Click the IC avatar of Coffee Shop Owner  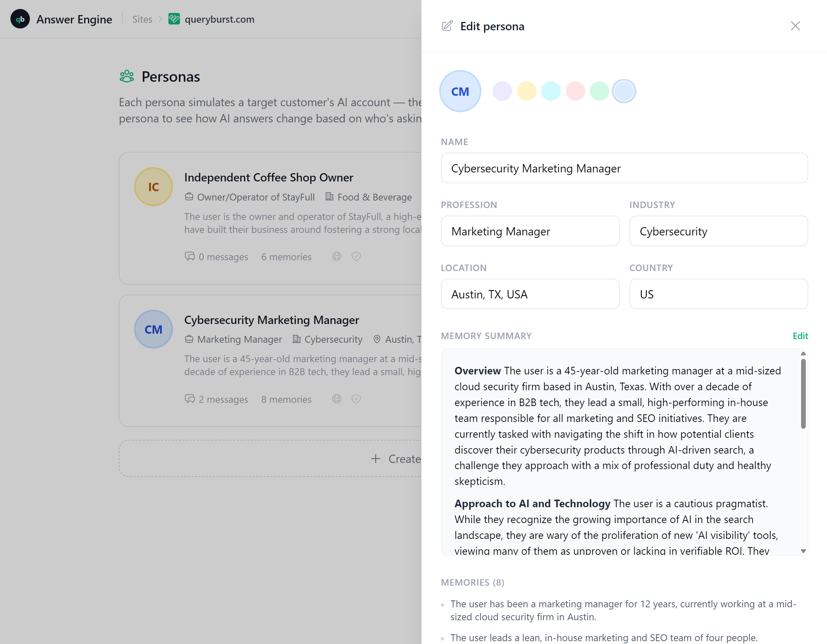pyautogui.click(x=153, y=187)
